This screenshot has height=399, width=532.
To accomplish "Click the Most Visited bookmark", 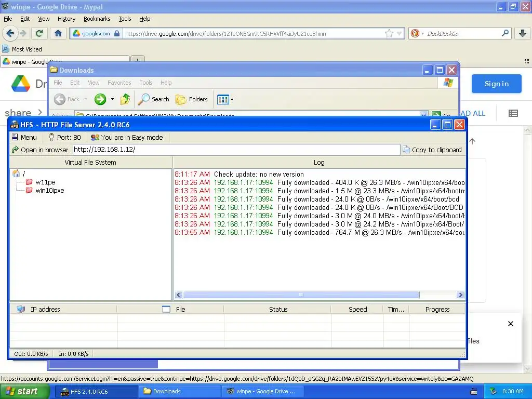I will pos(22,49).
